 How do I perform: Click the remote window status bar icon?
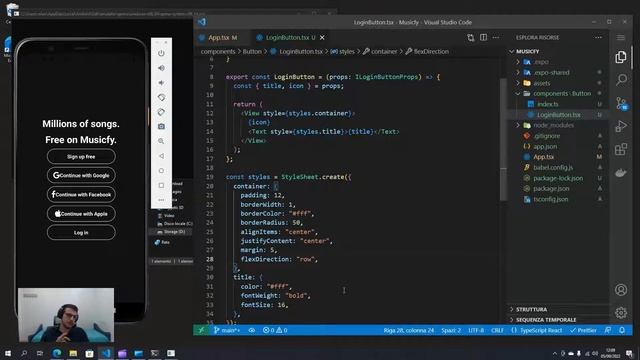(x=201, y=330)
